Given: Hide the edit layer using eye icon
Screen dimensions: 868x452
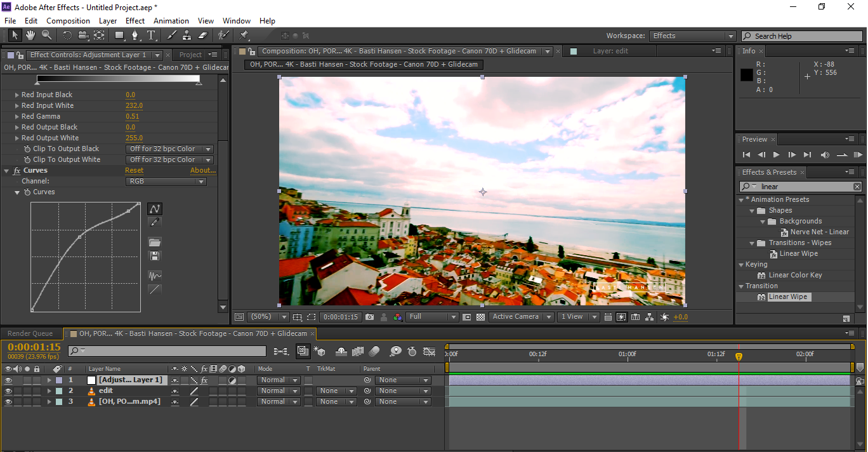Looking at the screenshot, I should click(x=8, y=391).
